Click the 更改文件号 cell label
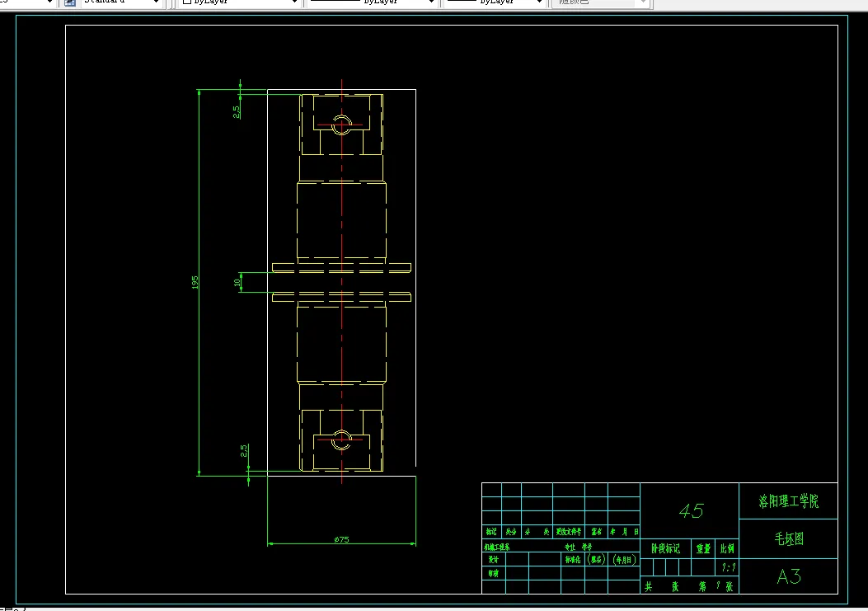This screenshot has width=868, height=611. coord(569,532)
